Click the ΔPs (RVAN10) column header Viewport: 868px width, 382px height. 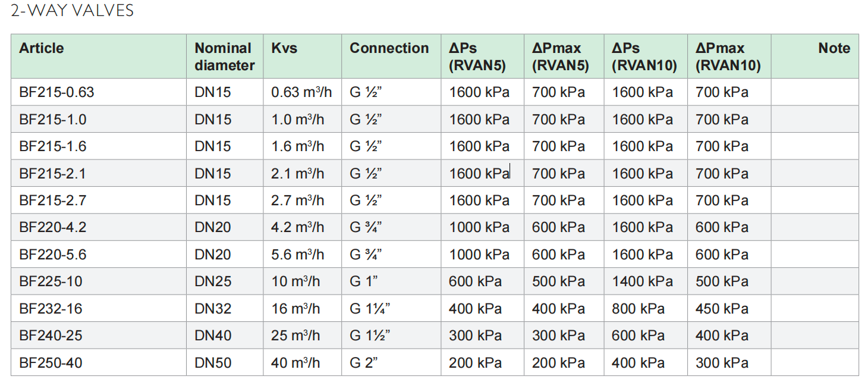pyautogui.click(x=644, y=57)
